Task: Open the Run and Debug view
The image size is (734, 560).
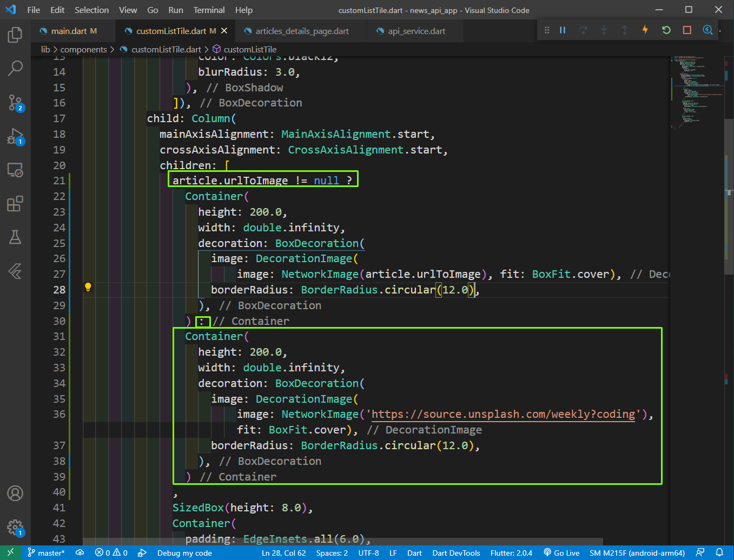Action: [x=15, y=136]
